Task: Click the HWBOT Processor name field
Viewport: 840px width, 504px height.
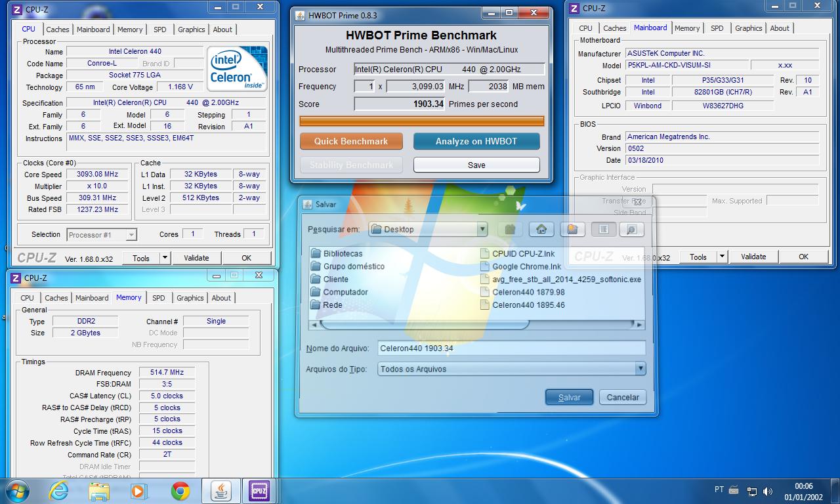Action: click(x=450, y=69)
